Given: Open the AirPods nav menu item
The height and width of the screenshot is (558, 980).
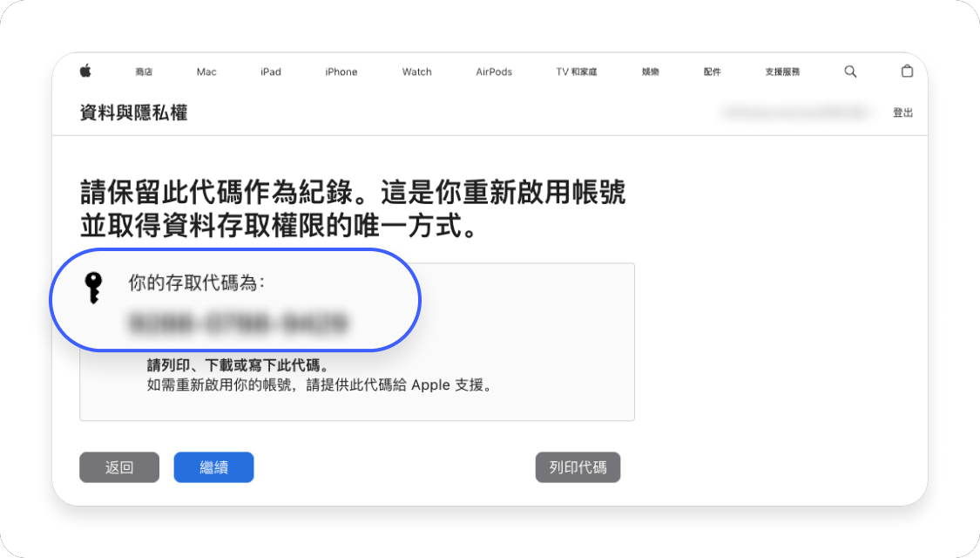Looking at the screenshot, I should 494,72.
